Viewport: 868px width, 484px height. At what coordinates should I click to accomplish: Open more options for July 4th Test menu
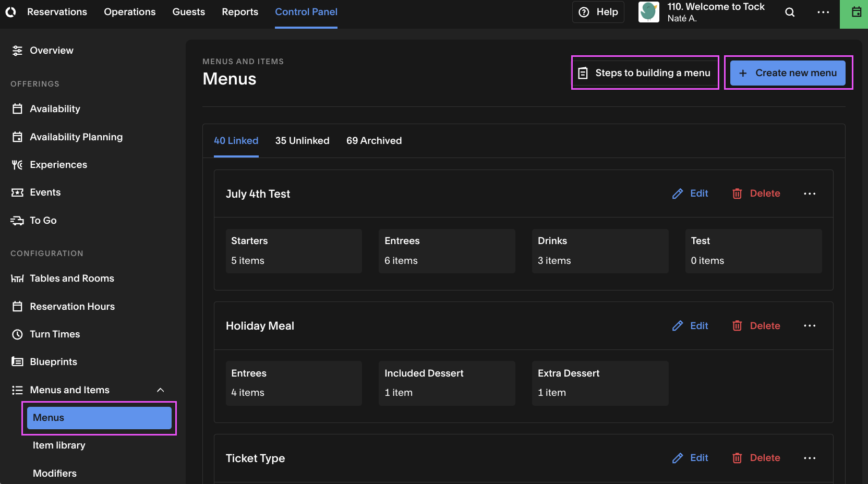(810, 193)
